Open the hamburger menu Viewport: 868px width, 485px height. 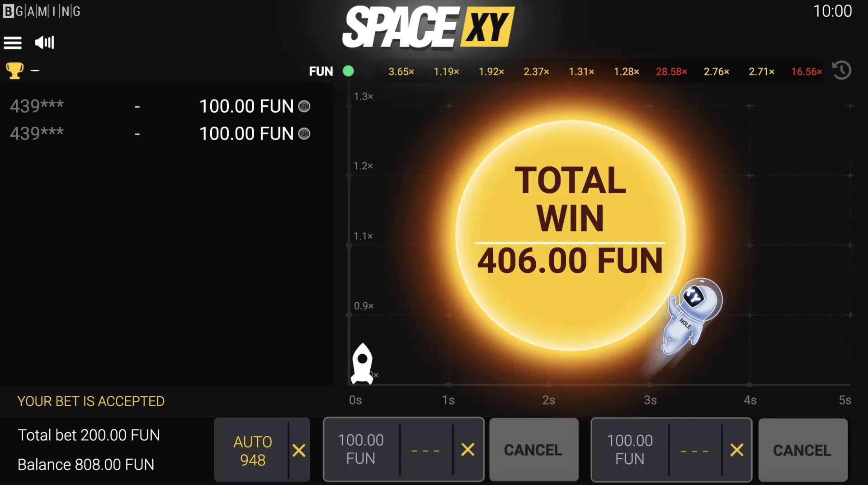(x=13, y=43)
